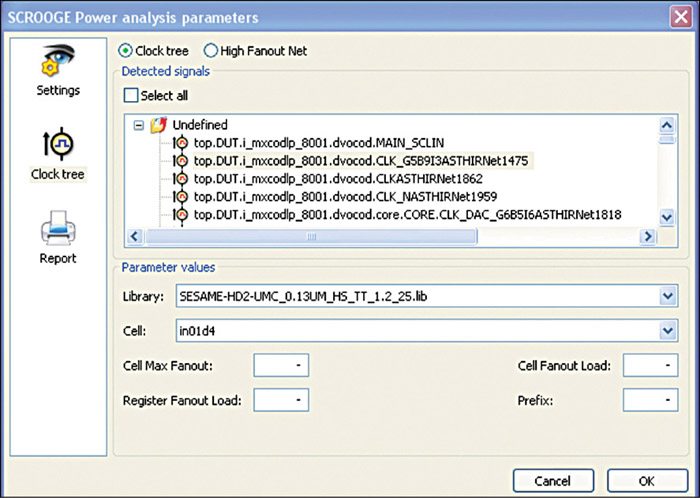
Task: Select the Clock tree radio button
Action: tap(126, 50)
